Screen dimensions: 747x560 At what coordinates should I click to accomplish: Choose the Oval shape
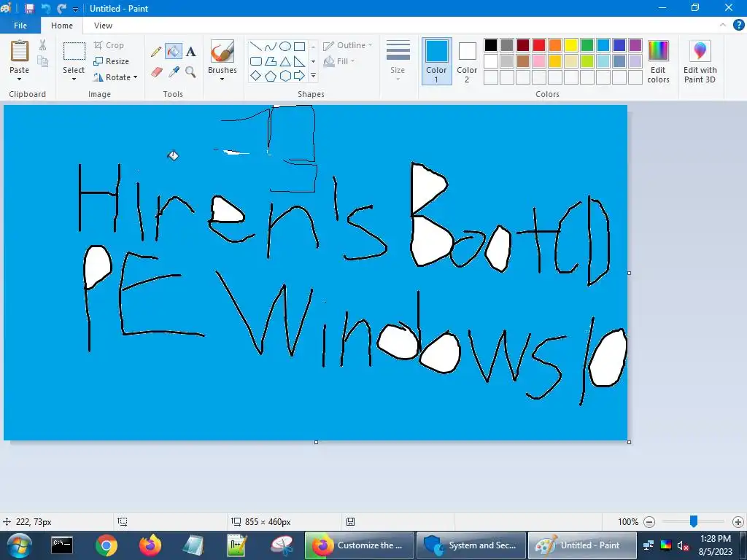285,46
